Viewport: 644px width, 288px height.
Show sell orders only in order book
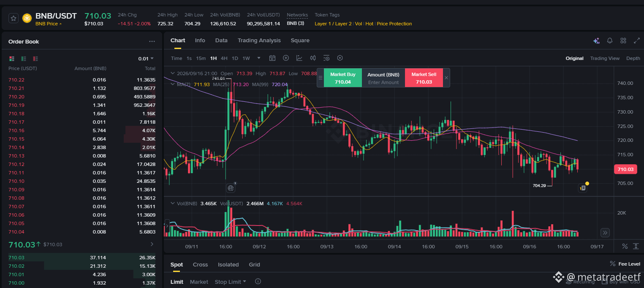point(35,59)
